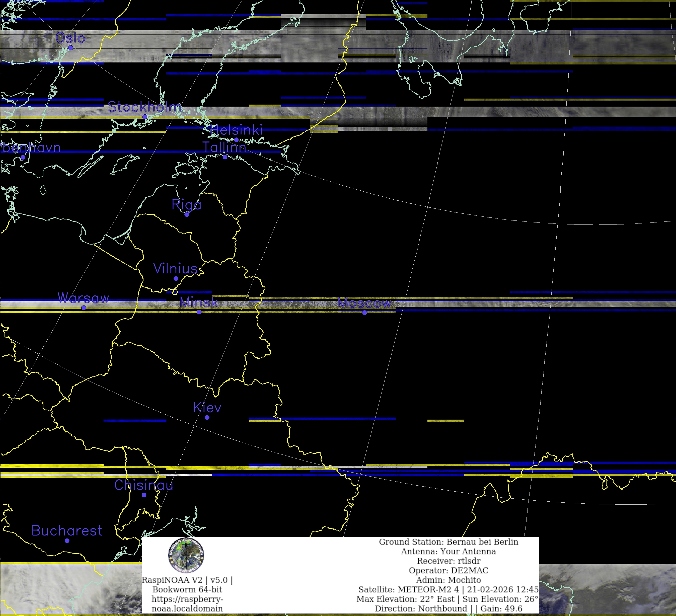This screenshot has height=616, width=676.
Task: Click the Operator DE2MAC text
Action: coord(448,570)
